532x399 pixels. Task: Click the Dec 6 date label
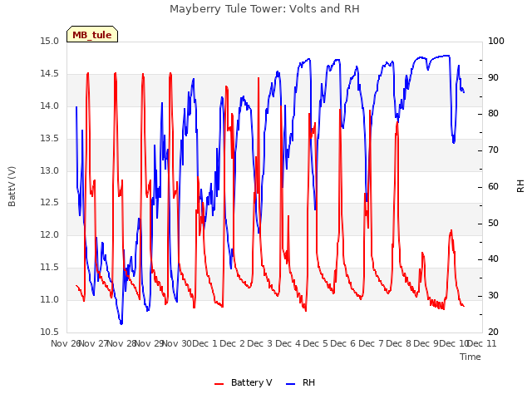click(343, 343)
